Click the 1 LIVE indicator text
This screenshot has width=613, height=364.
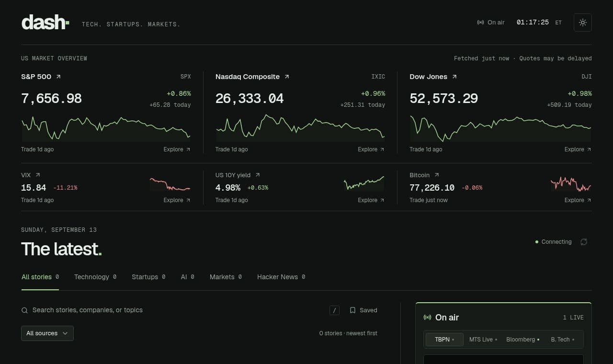point(573,318)
